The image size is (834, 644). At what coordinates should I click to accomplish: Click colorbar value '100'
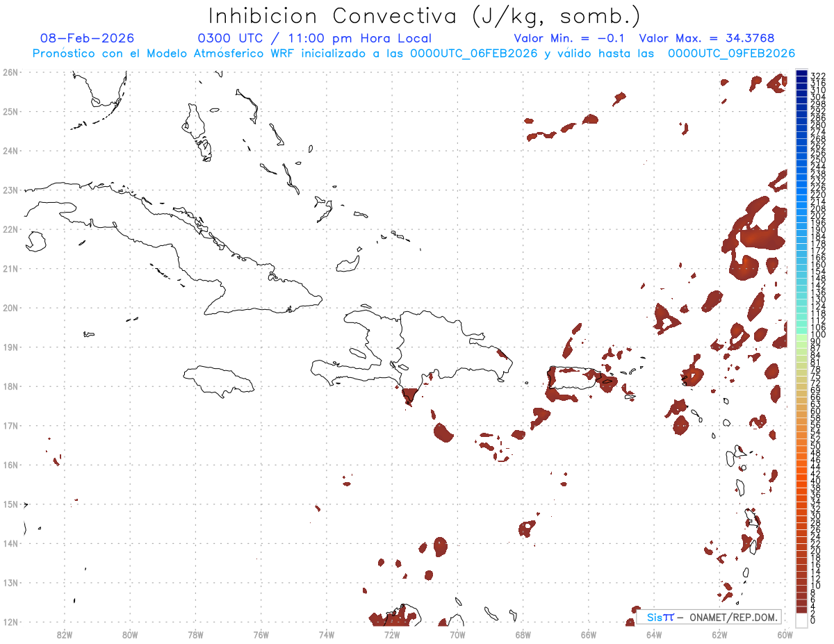[818, 335]
